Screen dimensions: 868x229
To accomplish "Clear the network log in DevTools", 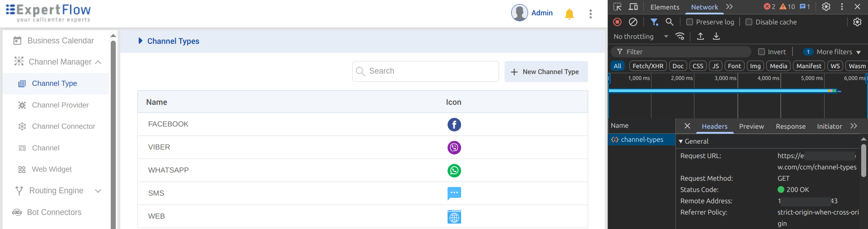I will point(633,22).
